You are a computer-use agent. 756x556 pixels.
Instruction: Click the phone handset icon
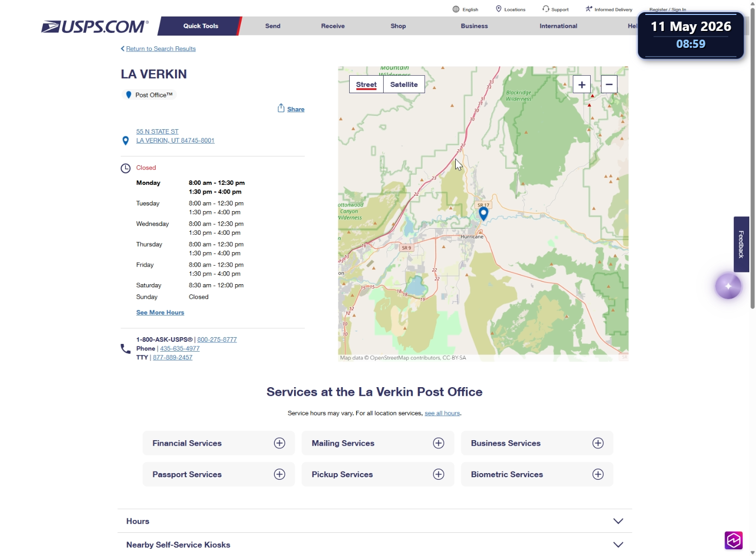pyautogui.click(x=126, y=349)
